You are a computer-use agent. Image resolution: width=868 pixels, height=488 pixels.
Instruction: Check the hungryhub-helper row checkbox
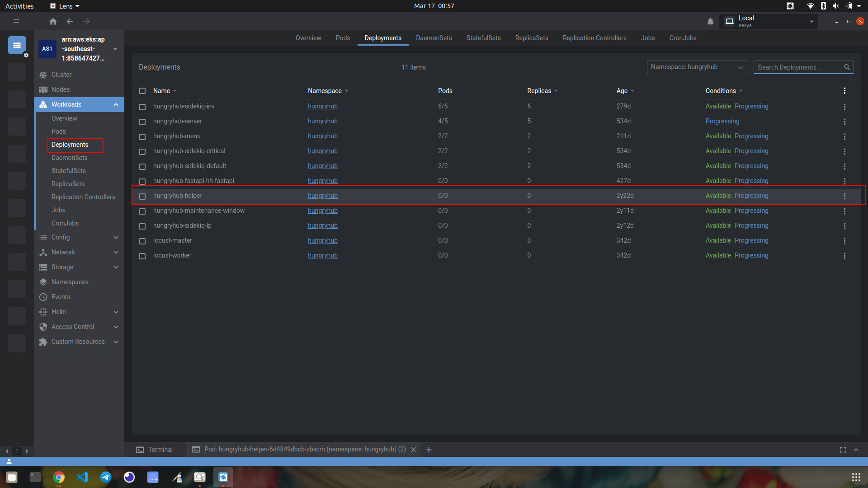(142, 196)
